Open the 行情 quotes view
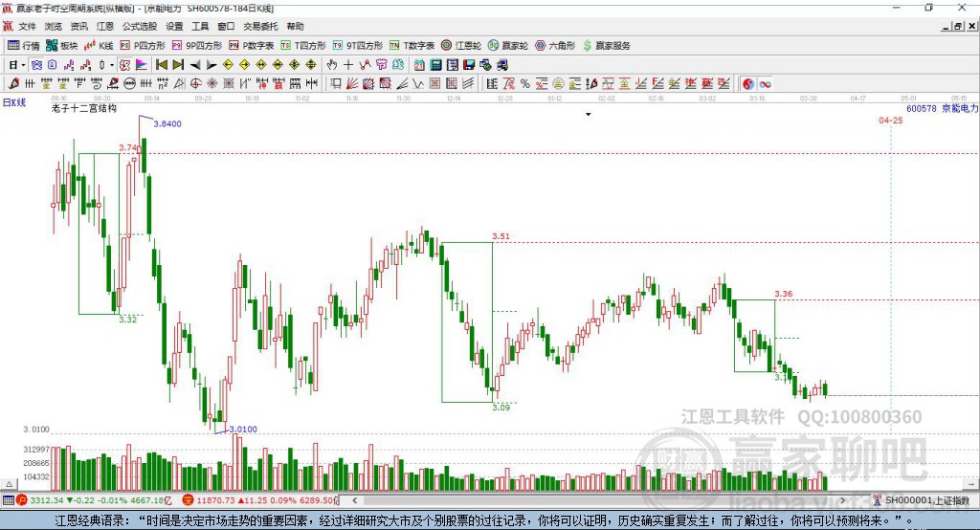 click(x=24, y=46)
